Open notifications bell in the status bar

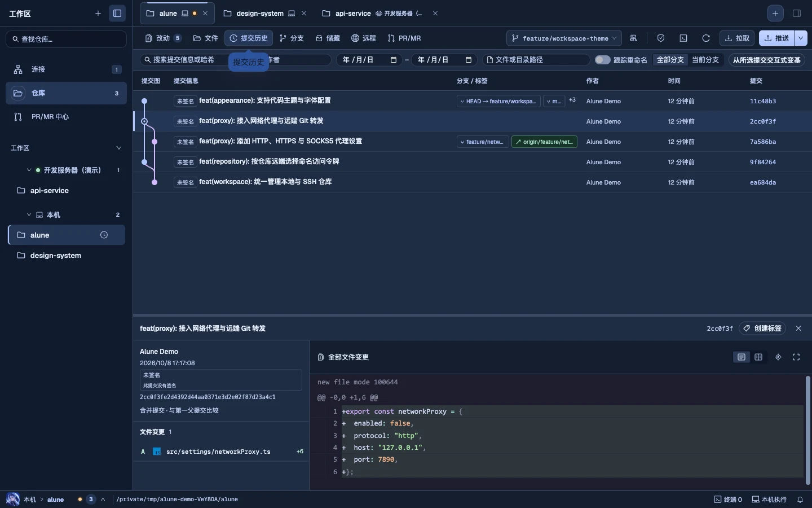(800, 500)
